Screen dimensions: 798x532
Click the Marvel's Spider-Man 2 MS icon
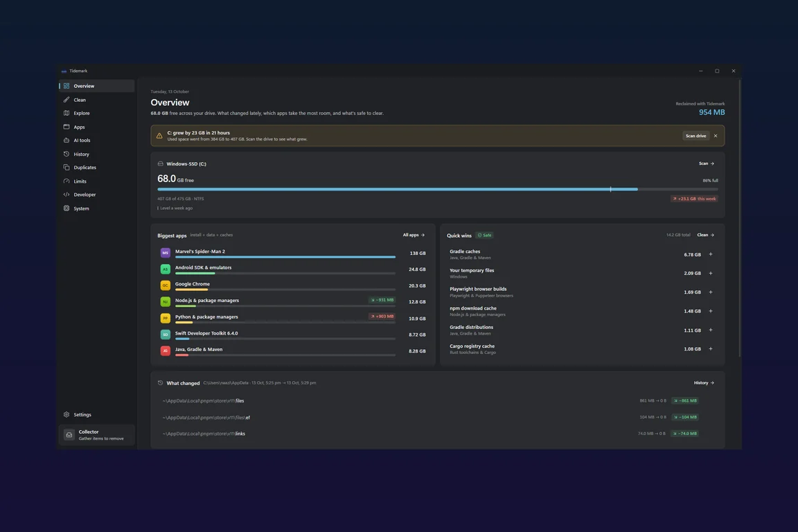click(x=166, y=253)
